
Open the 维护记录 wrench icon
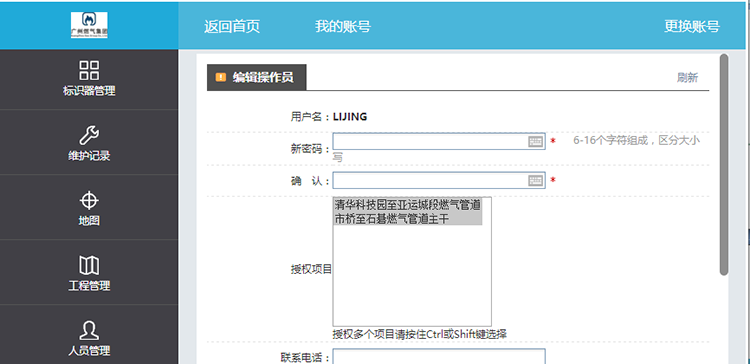(89, 135)
